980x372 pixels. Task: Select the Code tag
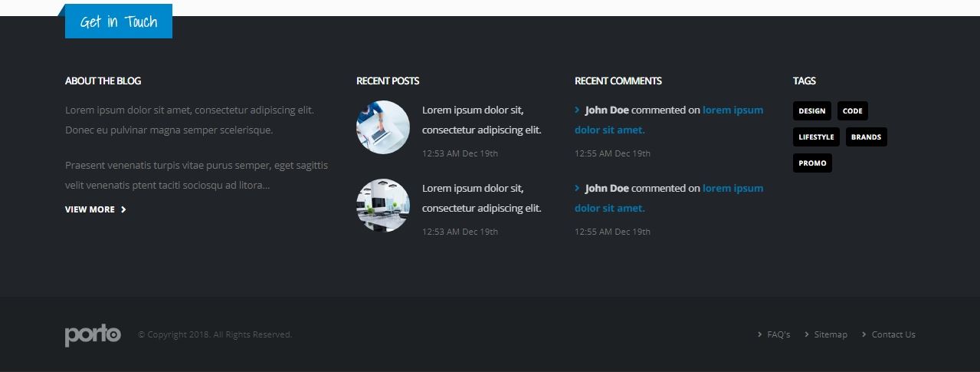tap(852, 111)
